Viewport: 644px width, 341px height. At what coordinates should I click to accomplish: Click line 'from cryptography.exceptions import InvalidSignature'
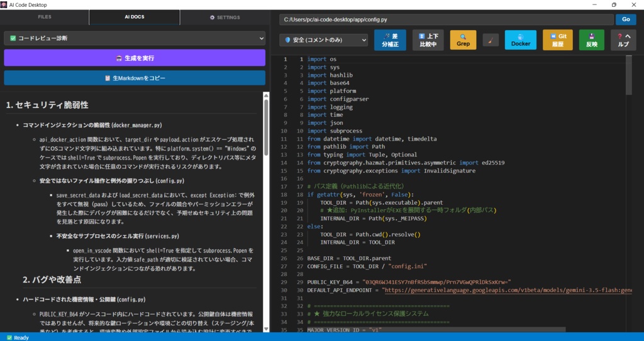tap(391, 171)
